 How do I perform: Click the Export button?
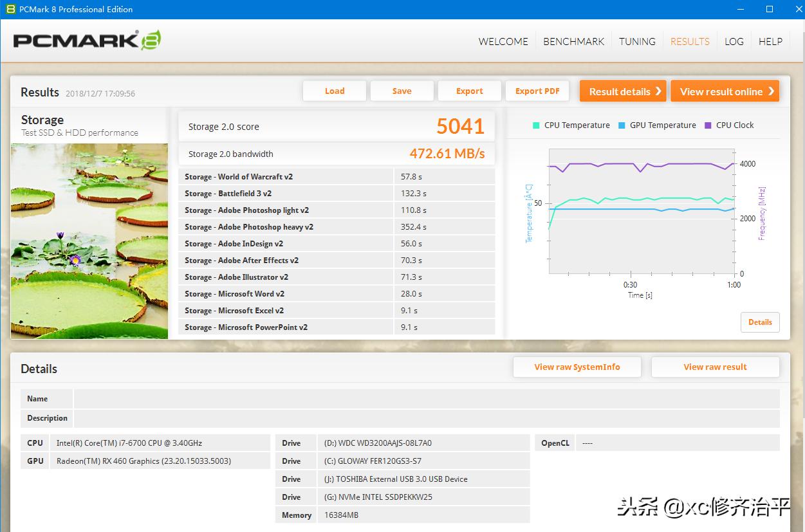[x=469, y=91]
